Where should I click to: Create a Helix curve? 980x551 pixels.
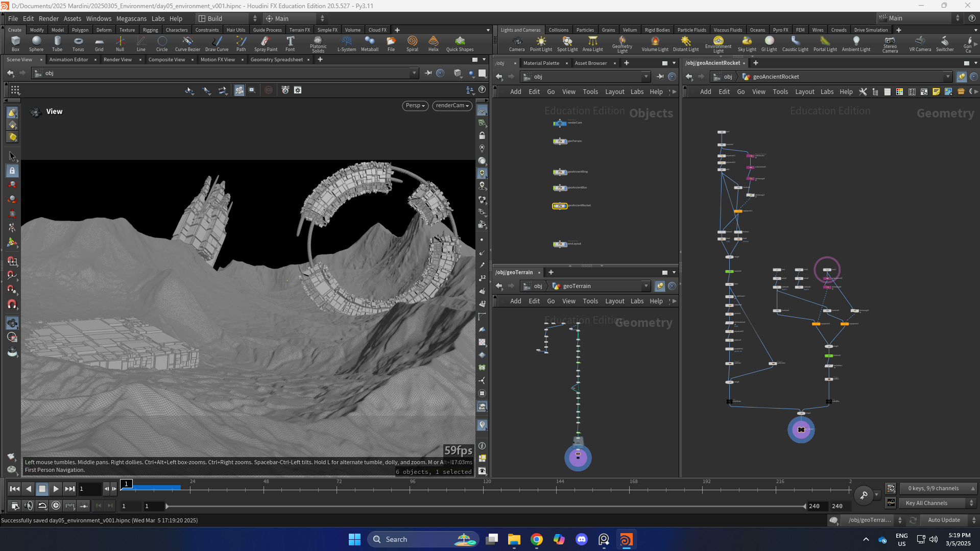tap(434, 43)
